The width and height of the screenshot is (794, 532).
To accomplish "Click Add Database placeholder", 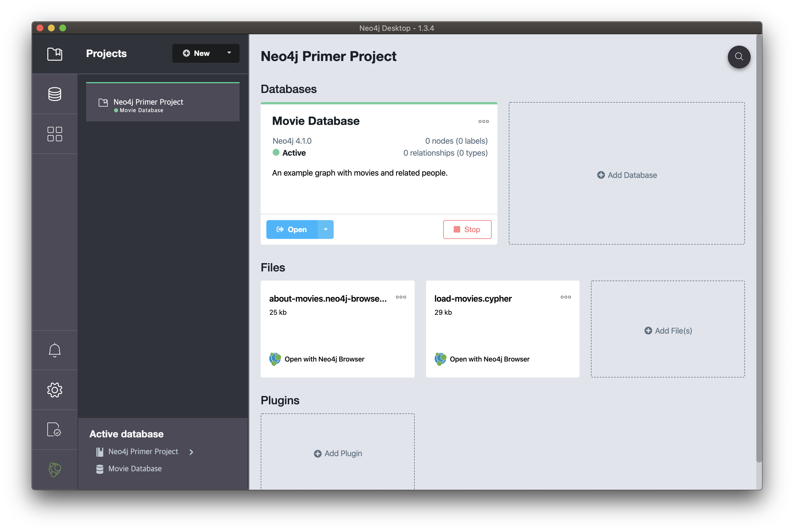I will [x=627, y=175].
